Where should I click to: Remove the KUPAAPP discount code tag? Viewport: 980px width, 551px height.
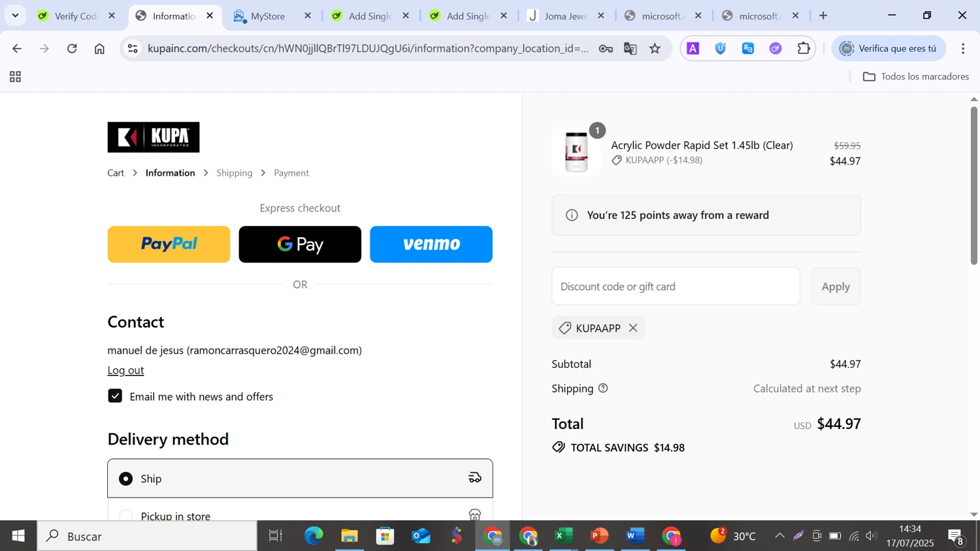tap(633, 328)
